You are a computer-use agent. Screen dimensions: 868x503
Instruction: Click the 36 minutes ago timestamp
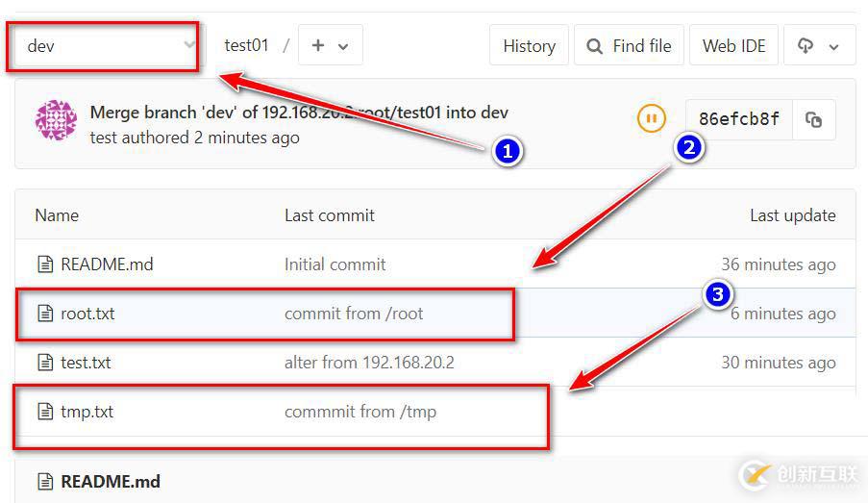(x=779, y=264)
